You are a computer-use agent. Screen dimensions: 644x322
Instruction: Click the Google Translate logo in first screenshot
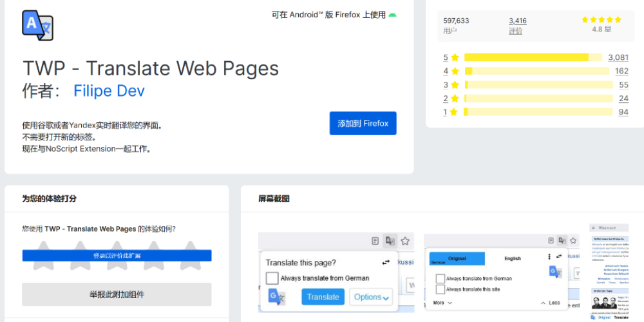coord(276,296)
